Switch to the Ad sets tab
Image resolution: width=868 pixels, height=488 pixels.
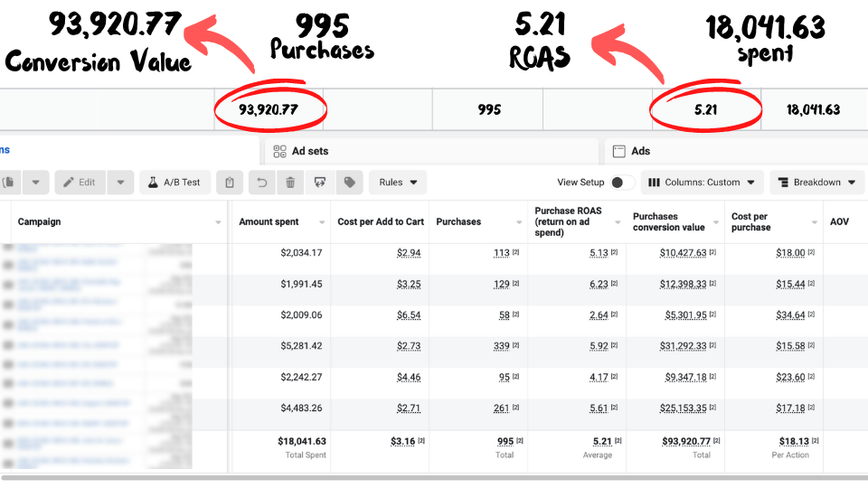tap(312, 152)
